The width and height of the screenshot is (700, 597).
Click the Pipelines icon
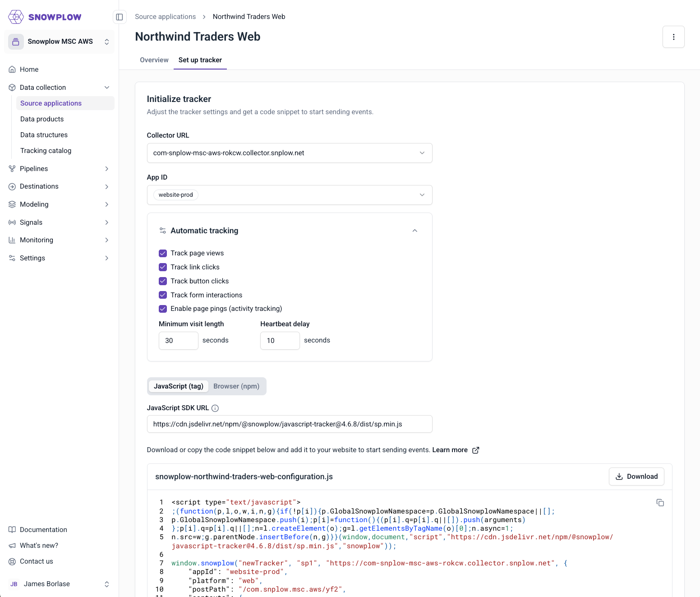coord(12,169)
